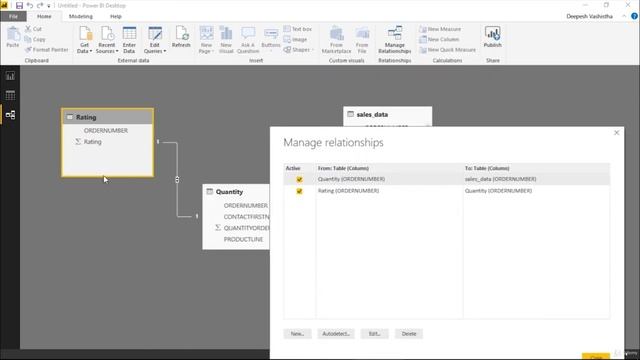
Task: Click the Help question mark icon
Action: click(634, 16)
